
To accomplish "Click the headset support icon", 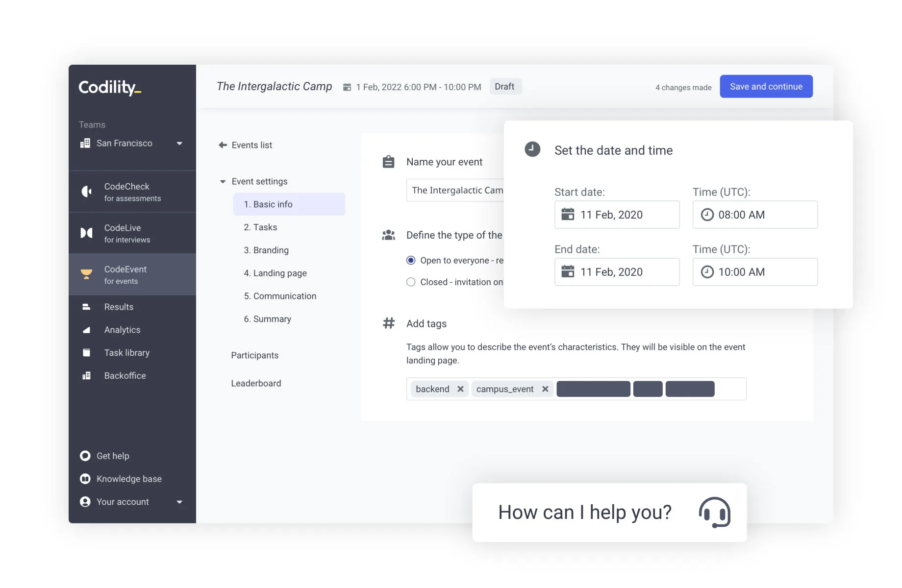I will (714, 513).
